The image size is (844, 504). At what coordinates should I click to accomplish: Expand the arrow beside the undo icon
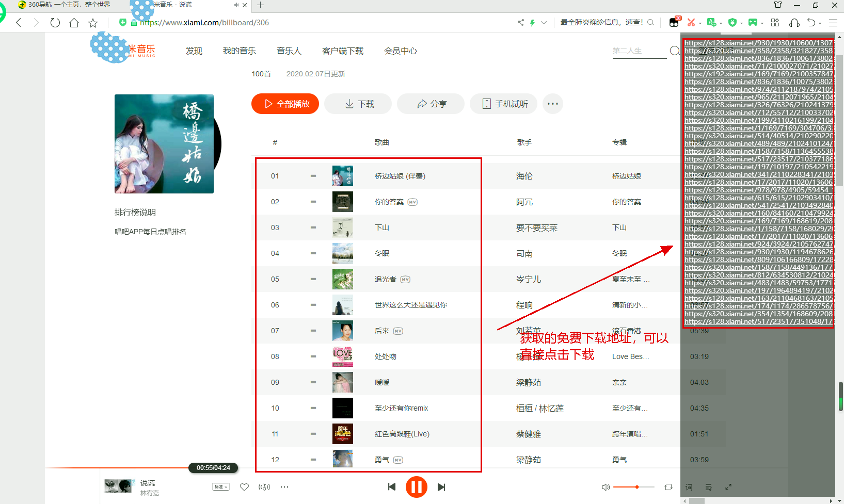820,23
